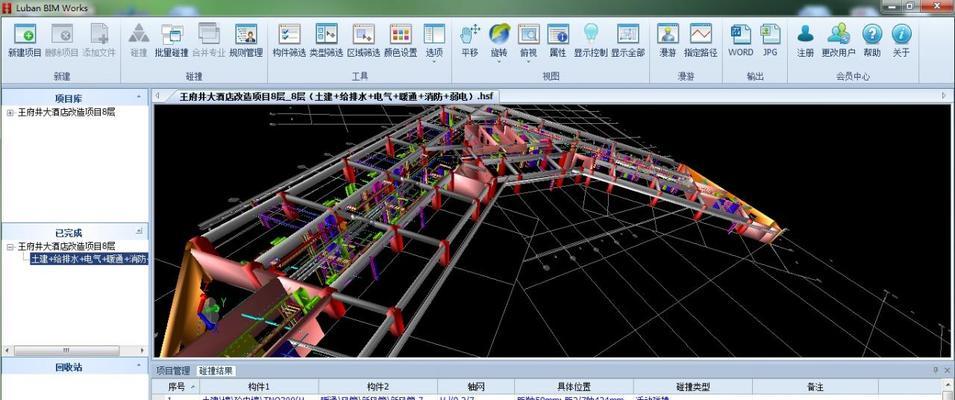Click the 构件1 column header
Screen dimensions: 955x400
pos(259,387)
